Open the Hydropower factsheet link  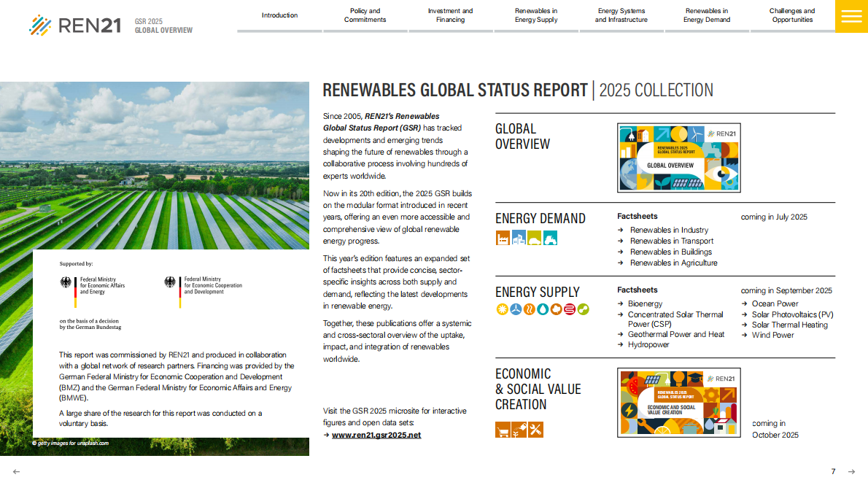click(x=648, y=345)
